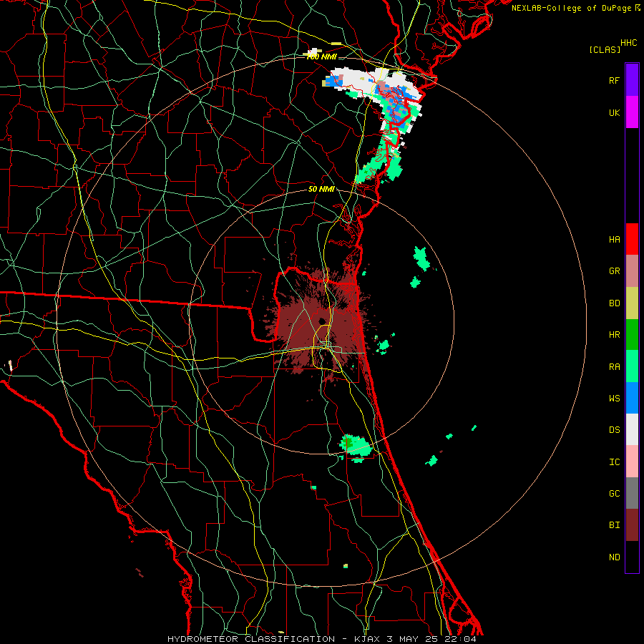Click the BD legend label
This screenshot has width=644, height=644.
point(614,303)
